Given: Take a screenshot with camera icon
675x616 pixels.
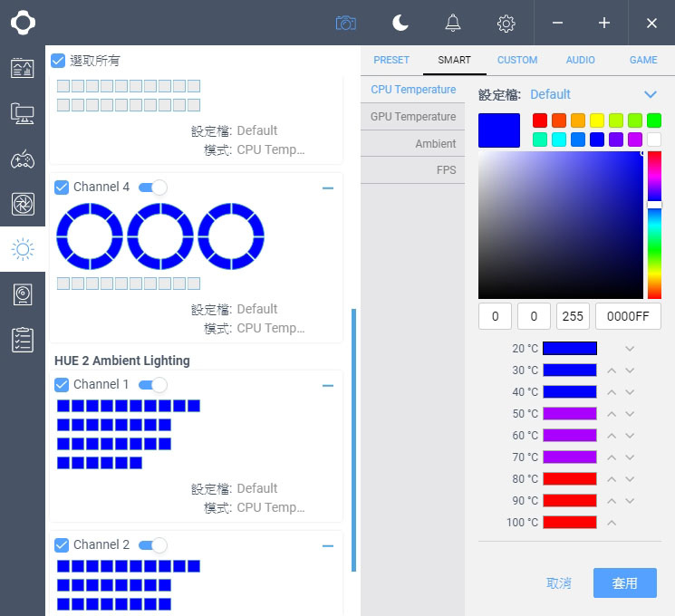Looking at the screenshot, I should (x=346, y=23).
